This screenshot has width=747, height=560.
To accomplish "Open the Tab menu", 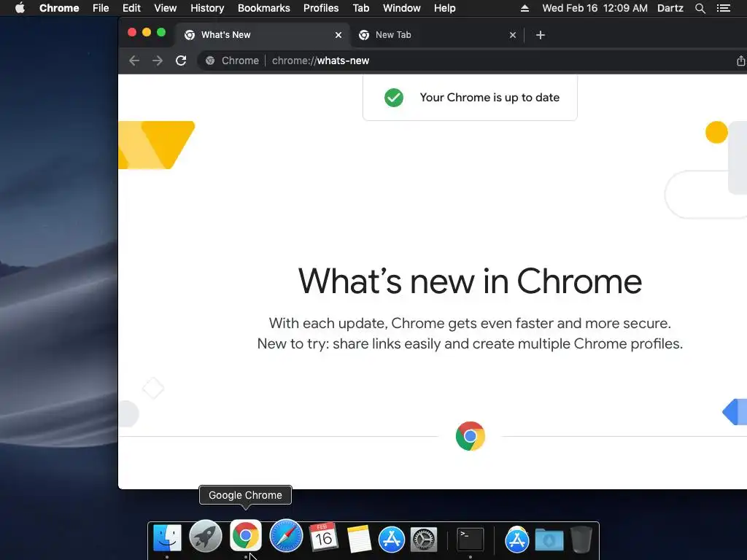I will [x=360, y=8].
